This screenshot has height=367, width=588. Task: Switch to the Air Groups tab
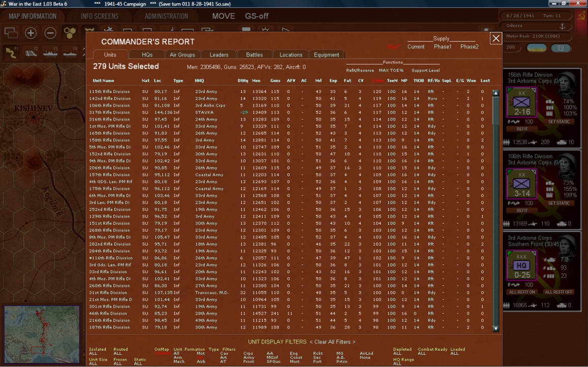[182, 55]
